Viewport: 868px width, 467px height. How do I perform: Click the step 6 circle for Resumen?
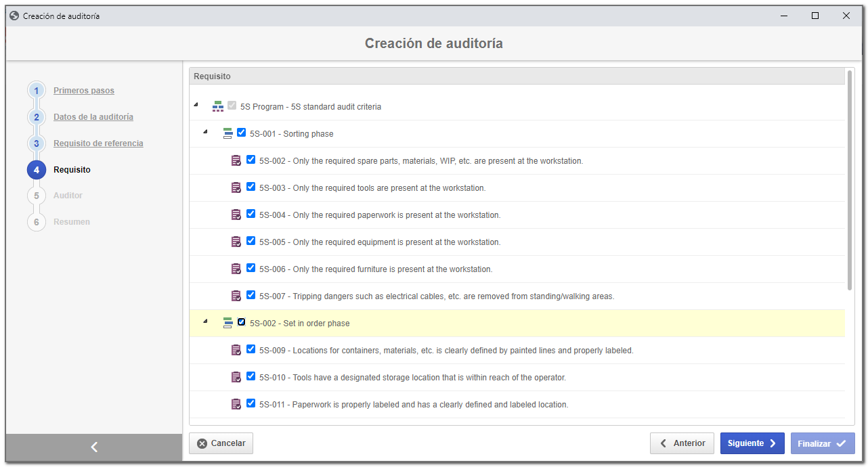pos(37,222)
